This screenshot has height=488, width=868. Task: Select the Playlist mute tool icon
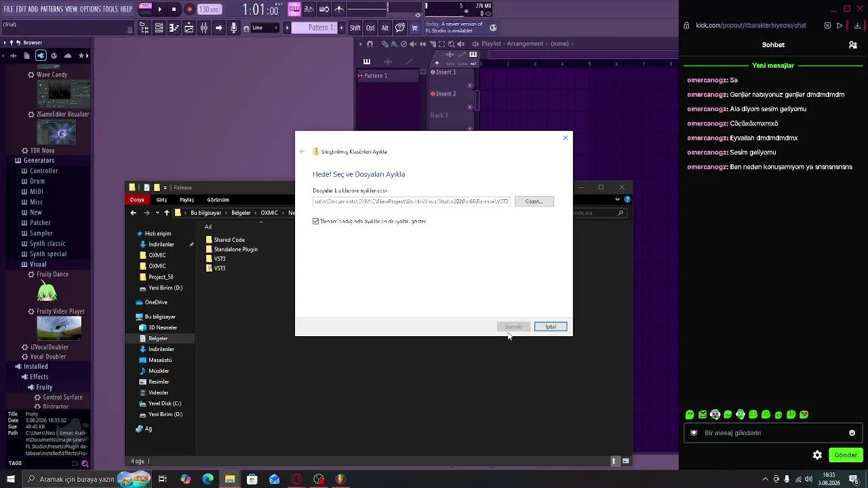[413, 44]
